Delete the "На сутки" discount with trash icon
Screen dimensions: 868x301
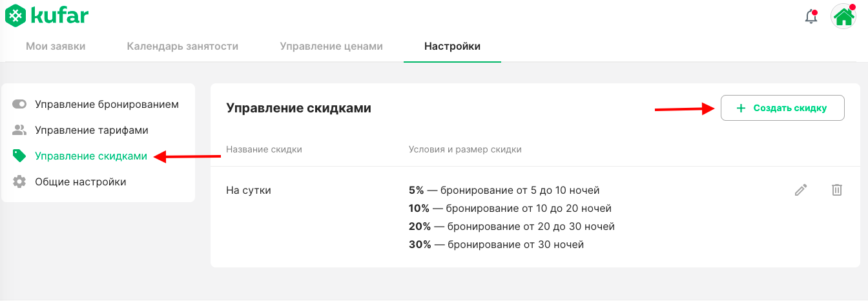[837, 190]
